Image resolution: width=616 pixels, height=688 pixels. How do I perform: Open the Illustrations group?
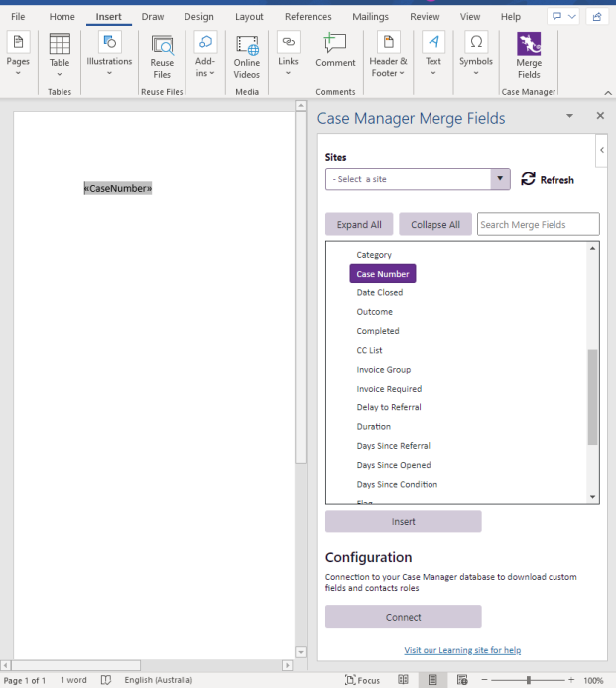click(109, 54)
